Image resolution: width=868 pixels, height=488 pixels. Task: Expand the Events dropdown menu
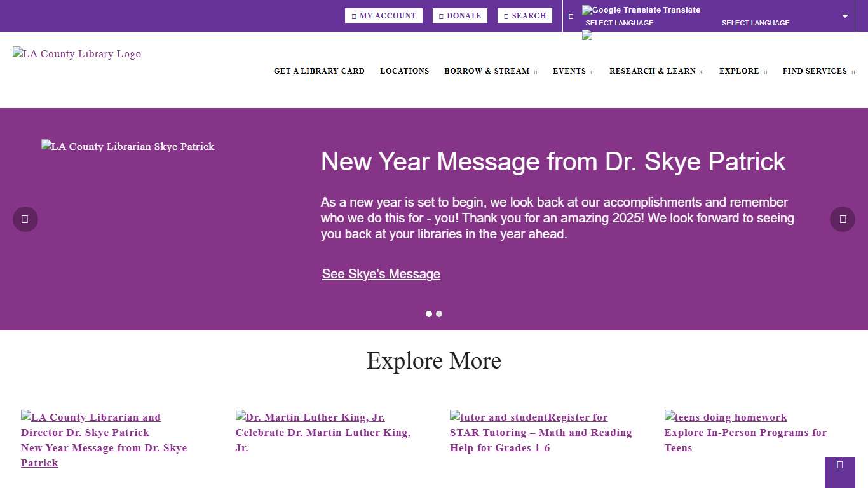tap(573, 71)
